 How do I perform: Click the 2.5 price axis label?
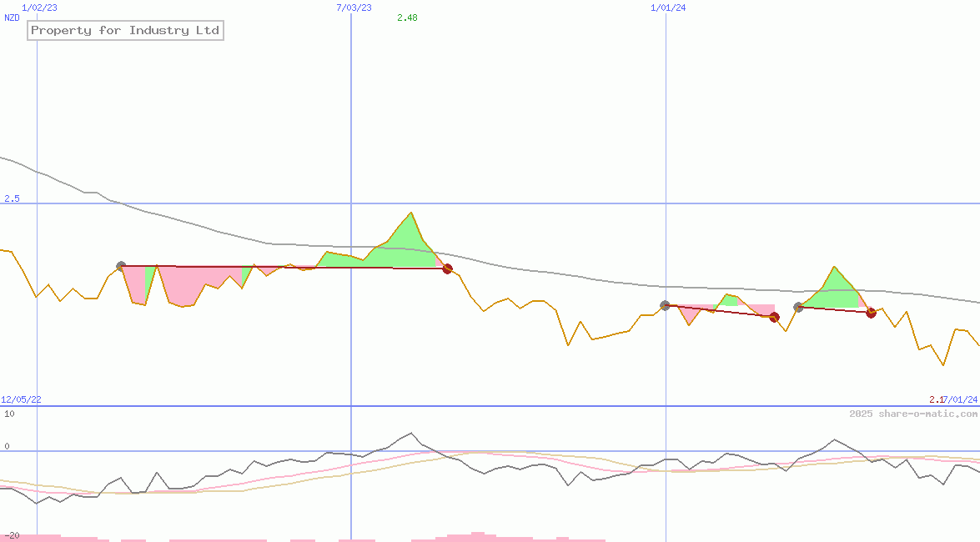(12, 198)
